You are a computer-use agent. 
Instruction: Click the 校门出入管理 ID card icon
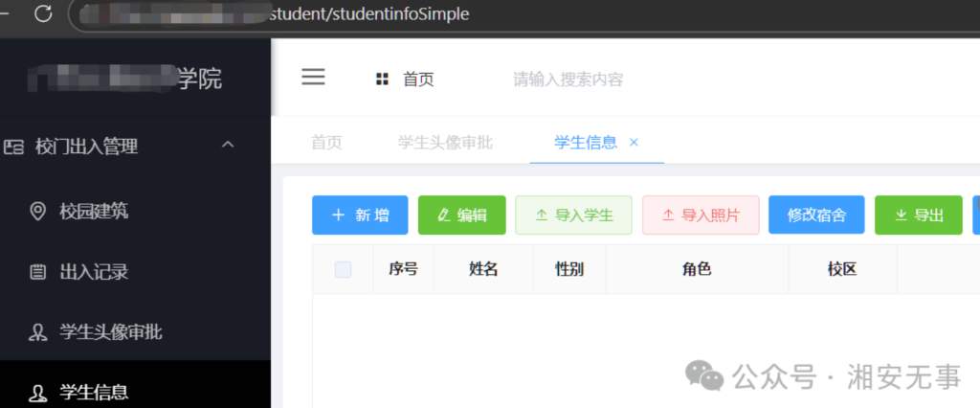(13, 147)
